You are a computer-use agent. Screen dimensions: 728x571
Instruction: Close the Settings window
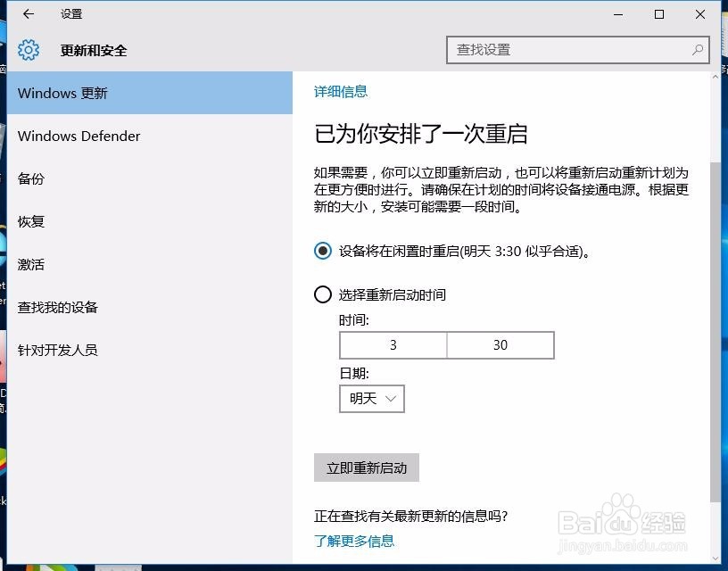pos(700,14)
